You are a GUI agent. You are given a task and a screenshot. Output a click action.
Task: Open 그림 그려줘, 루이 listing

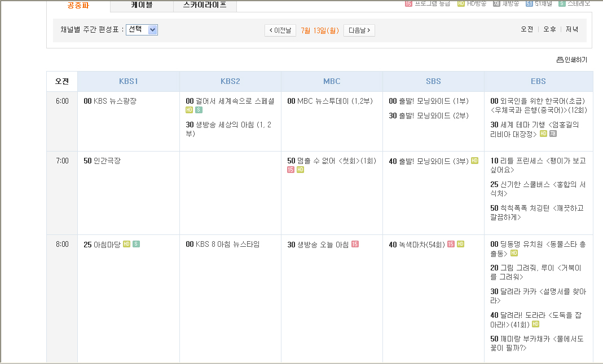(536, 272)
